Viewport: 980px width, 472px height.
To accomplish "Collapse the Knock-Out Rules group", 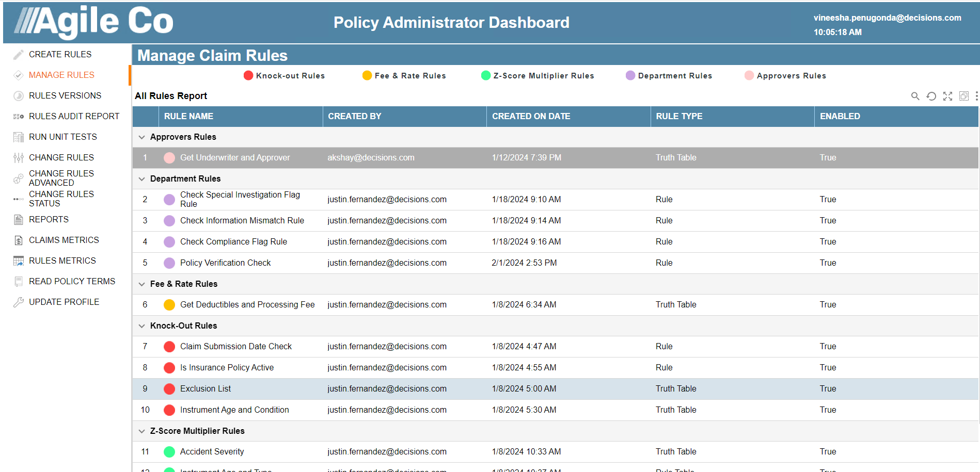I will 141,326.
